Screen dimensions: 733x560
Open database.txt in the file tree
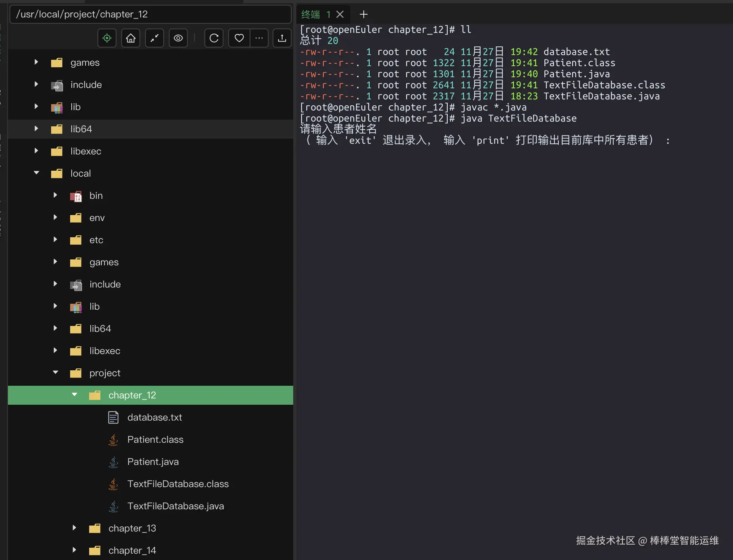point(155,417)
